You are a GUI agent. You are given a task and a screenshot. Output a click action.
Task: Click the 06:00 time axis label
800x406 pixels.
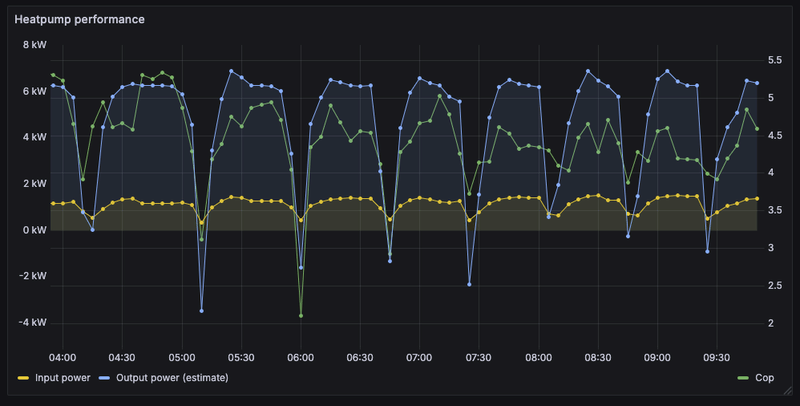click(301, 358)
